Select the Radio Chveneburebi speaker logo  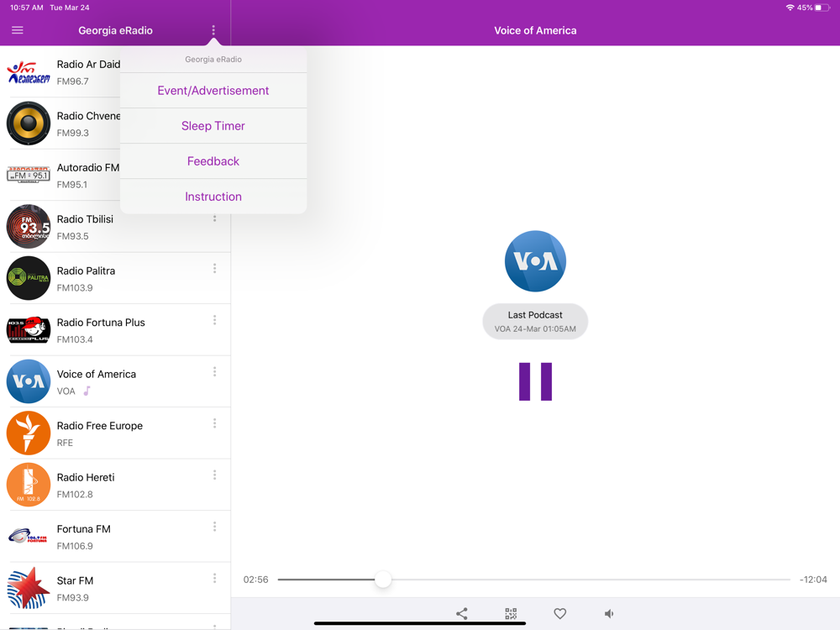pos(29,123)
